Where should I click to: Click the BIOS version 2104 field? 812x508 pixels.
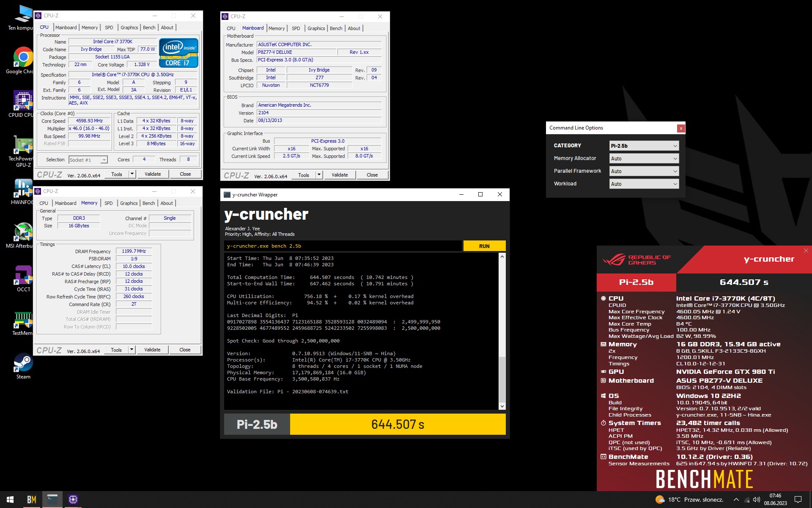319,113
